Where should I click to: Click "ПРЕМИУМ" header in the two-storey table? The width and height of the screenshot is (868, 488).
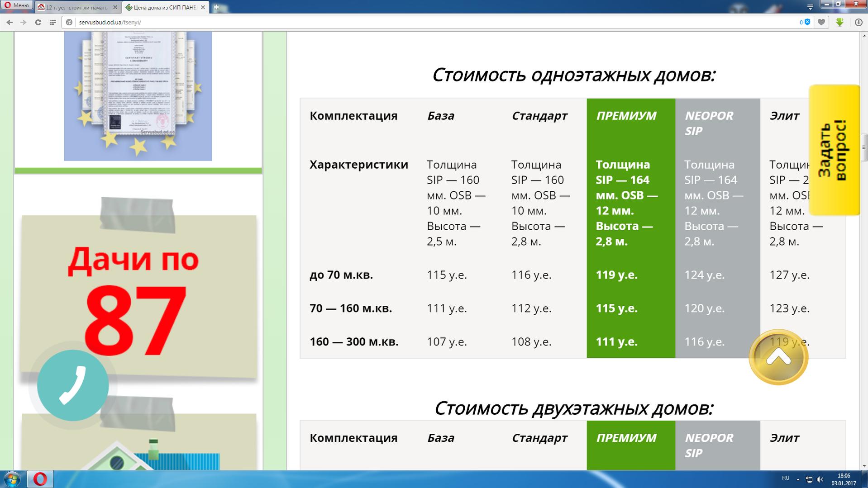[626, 438]
